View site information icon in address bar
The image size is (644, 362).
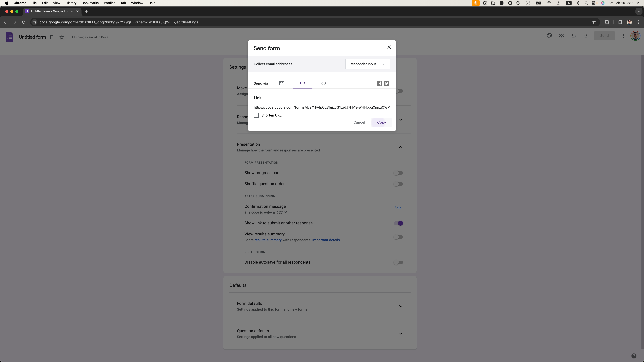(34, 22)
